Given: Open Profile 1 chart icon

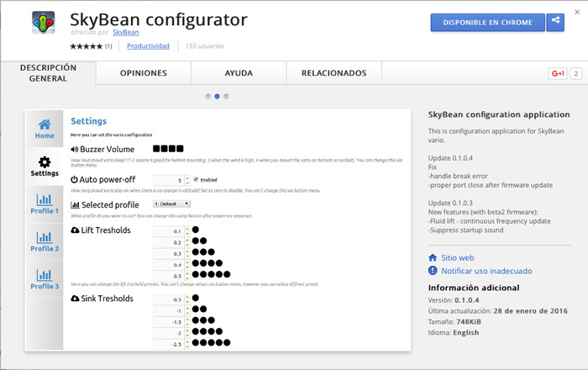Looking at the screenshot, I should tap(45, 203).
